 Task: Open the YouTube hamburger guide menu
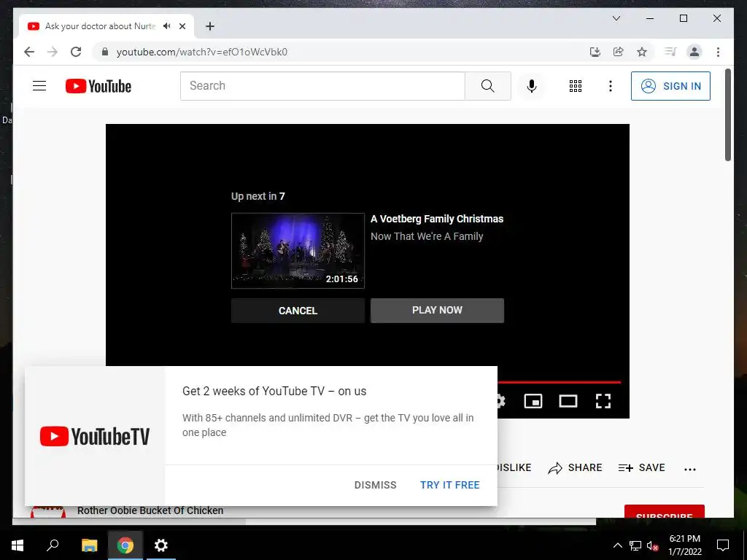(x=39, y=86)
